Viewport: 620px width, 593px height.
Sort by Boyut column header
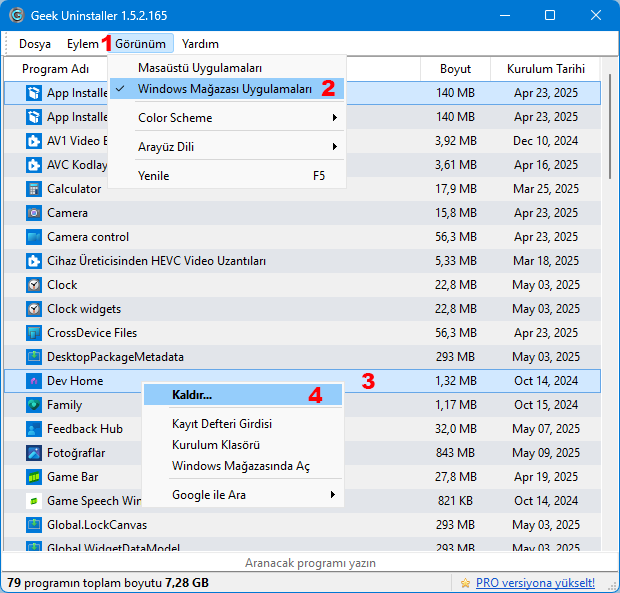(x=455, y=69)
